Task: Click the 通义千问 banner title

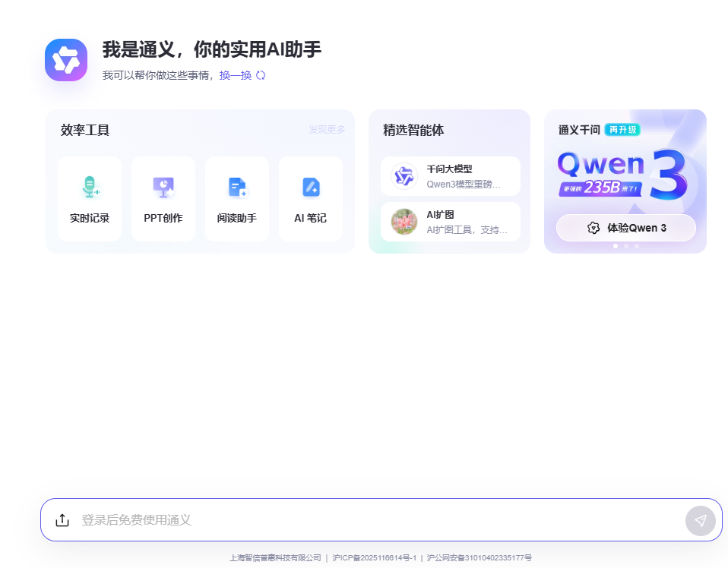Action: point(579,130)
